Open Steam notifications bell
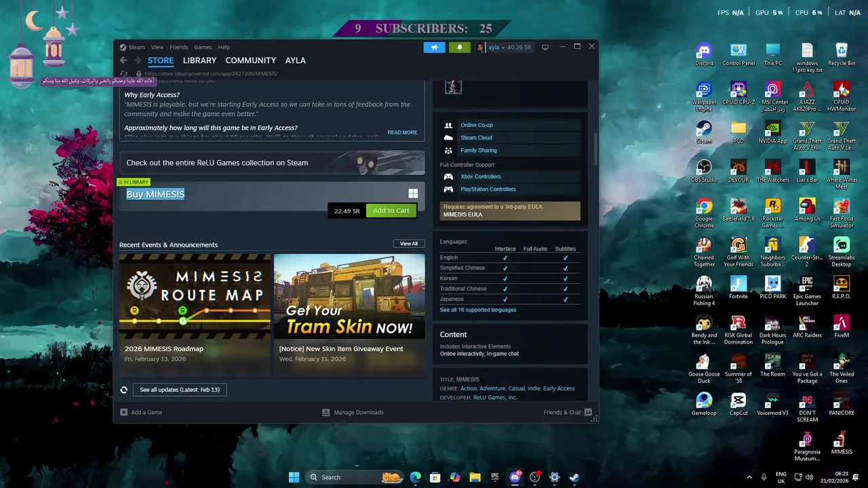The width and height of the screenshot is (868, 488). [x=459, y=47]
